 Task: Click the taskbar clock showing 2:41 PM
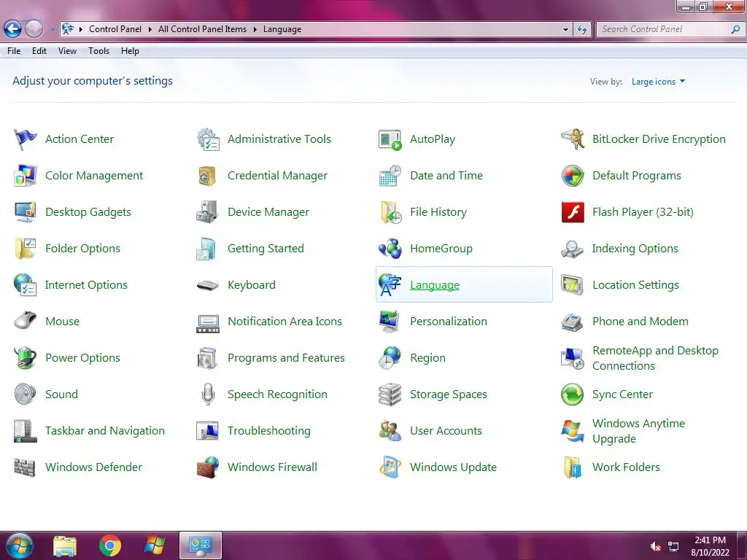pyautogui.click(x=710, y=546)
